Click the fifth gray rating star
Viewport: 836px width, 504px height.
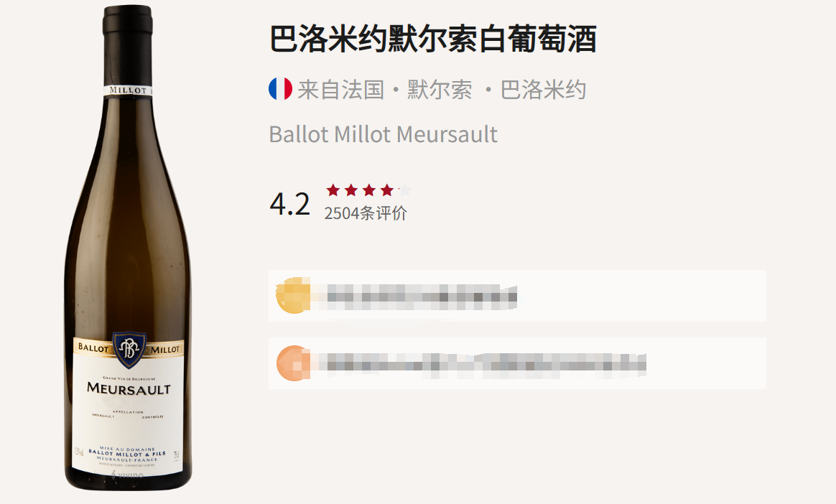tap(405, 190)
